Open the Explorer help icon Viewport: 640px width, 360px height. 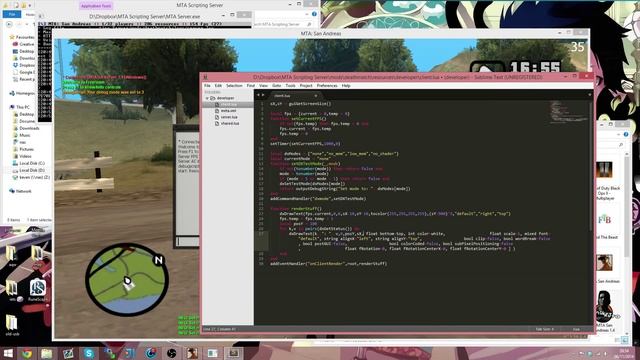tap(314, 14)
